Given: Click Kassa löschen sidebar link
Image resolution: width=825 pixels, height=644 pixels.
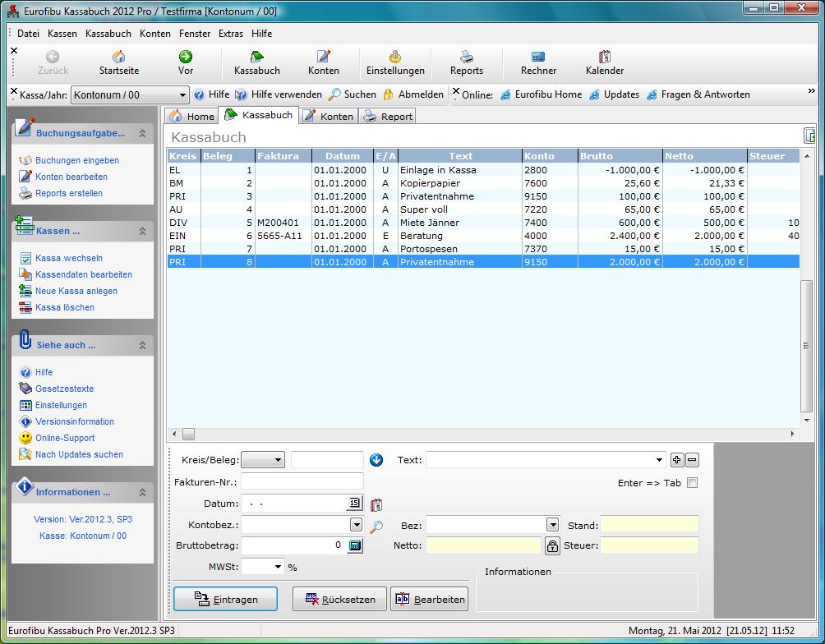Looking at the screenshot, I should point(65,307).
